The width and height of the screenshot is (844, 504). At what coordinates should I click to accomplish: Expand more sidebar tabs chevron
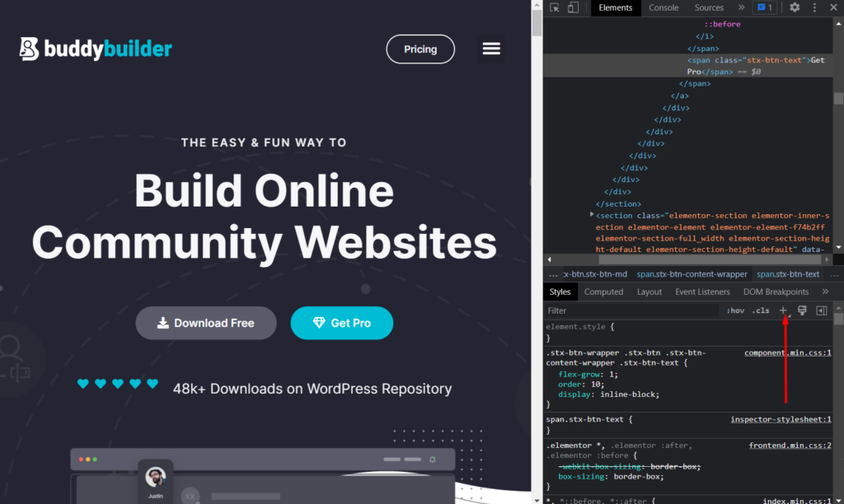coord(825,292)
